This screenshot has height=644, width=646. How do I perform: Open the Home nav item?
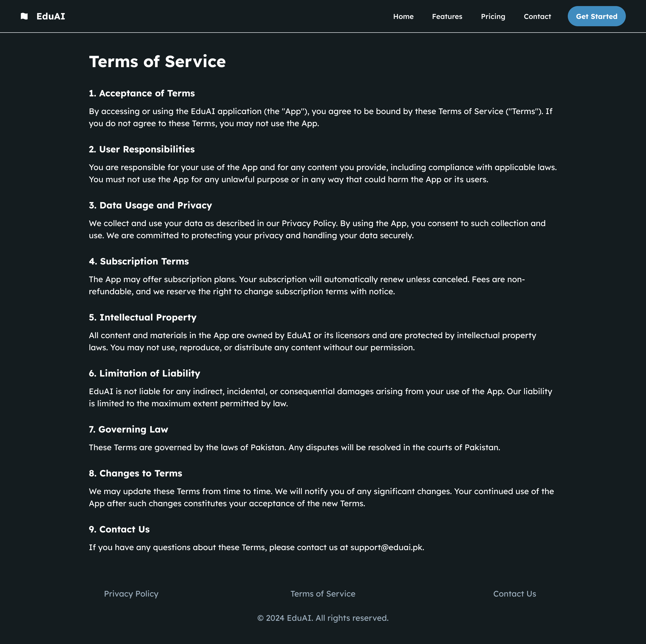click(403, 16)
